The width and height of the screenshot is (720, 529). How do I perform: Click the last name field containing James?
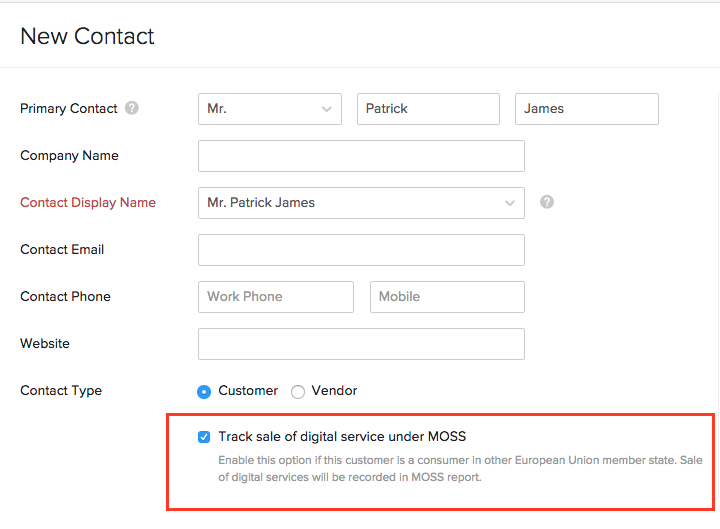pos(586,109)
